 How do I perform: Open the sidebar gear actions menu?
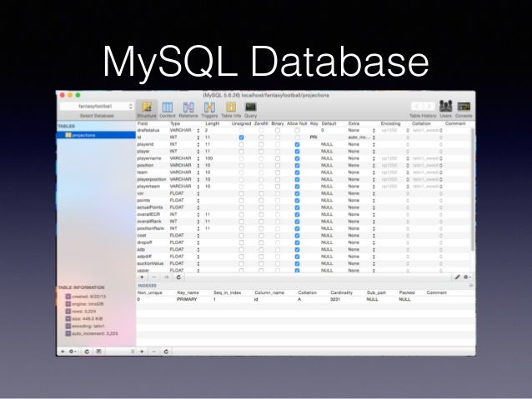[73, 352]
